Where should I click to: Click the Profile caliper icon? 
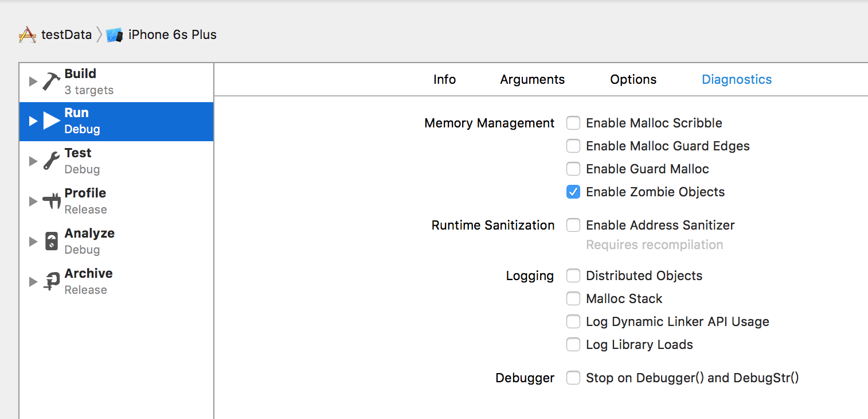pyautogui.click(x=52, y=201)
